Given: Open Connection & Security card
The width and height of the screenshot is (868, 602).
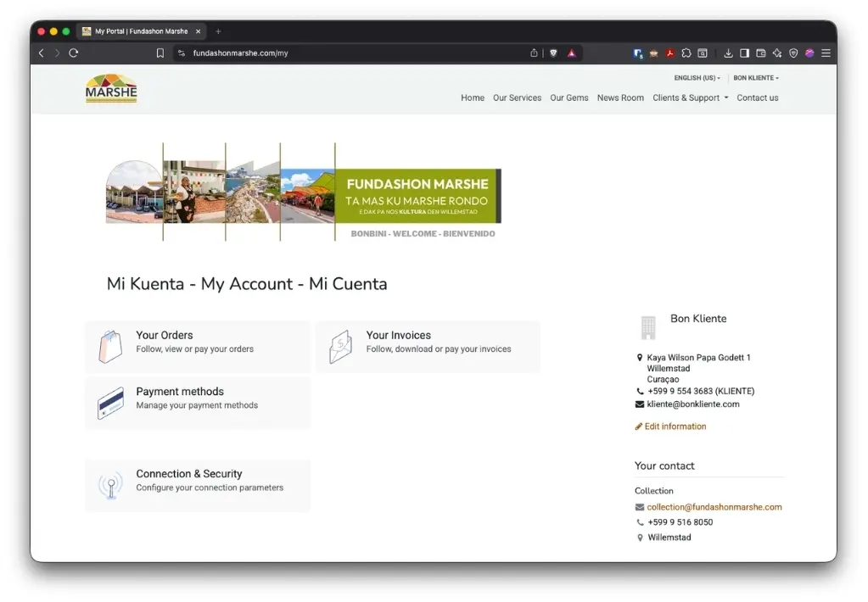Looking at the screenshot, I should point(198,485).
